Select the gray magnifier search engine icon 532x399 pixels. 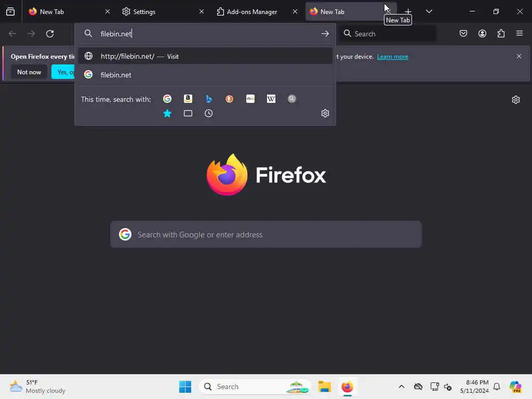(292, 99)
